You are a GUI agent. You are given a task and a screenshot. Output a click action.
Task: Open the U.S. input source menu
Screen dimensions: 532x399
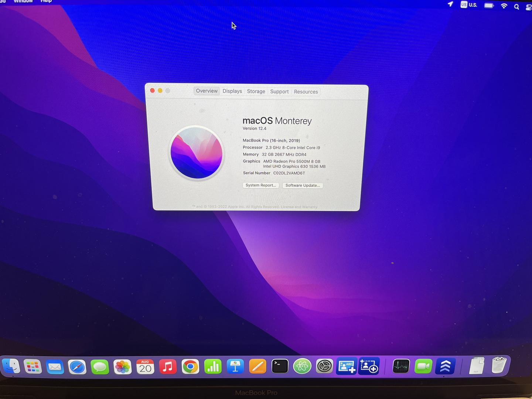[469, 4]
